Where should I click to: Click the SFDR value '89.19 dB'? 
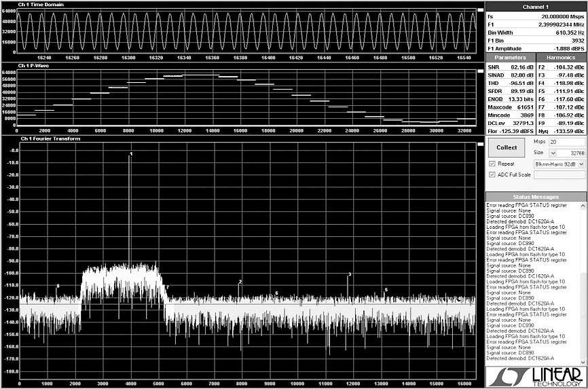(522, 91)
